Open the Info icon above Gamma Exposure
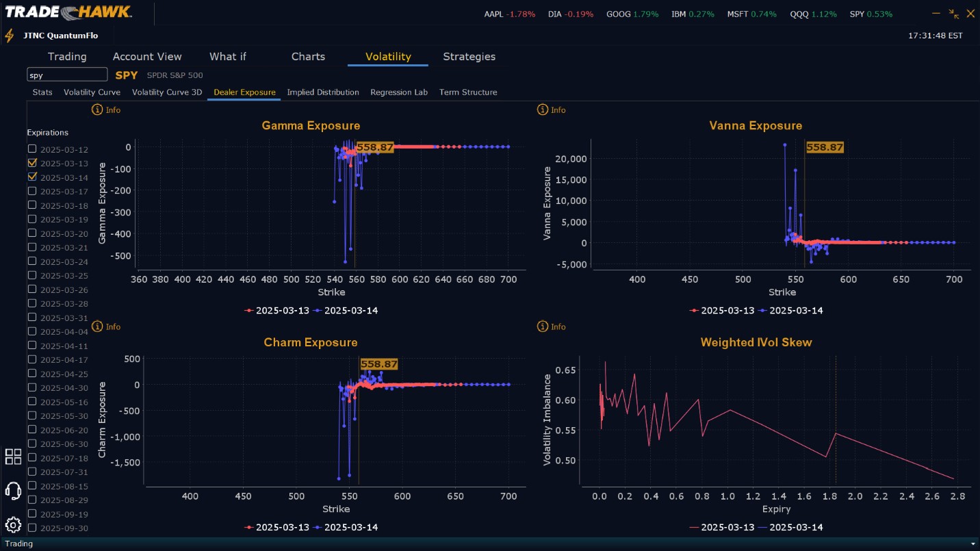Screen dimensions: 980x551 click(97, 110)
